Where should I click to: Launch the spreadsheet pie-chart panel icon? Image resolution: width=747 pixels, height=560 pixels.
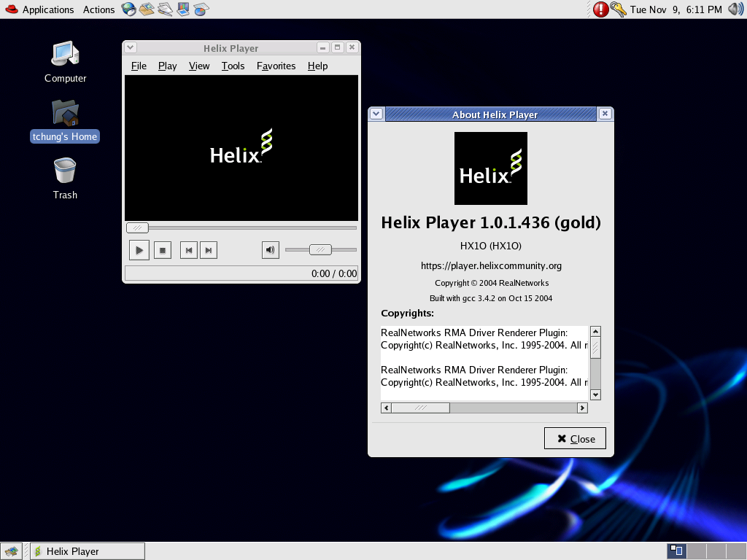[201, 9]
